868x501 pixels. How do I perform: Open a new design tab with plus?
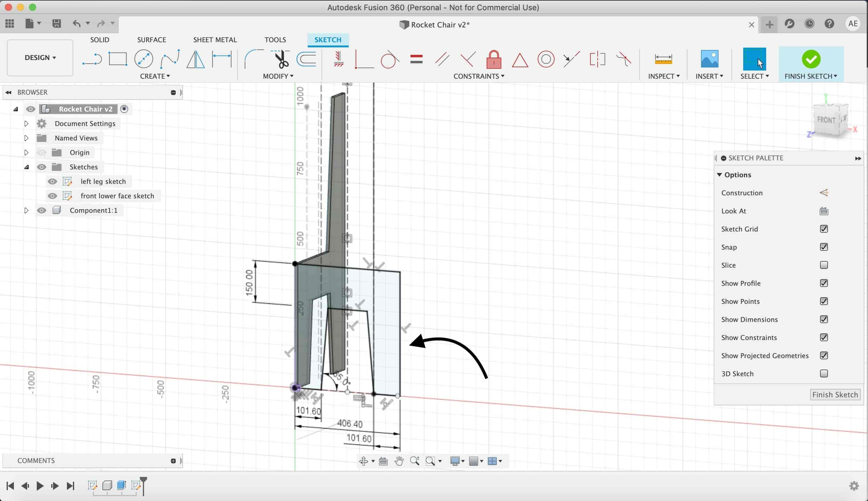click(769, 24)
